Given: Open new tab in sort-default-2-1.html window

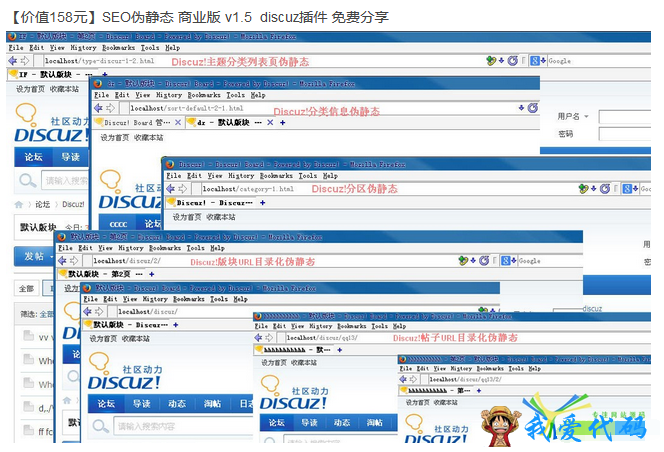Looking at the screenshot, I should pyautogui.click(x=282, y=122).
